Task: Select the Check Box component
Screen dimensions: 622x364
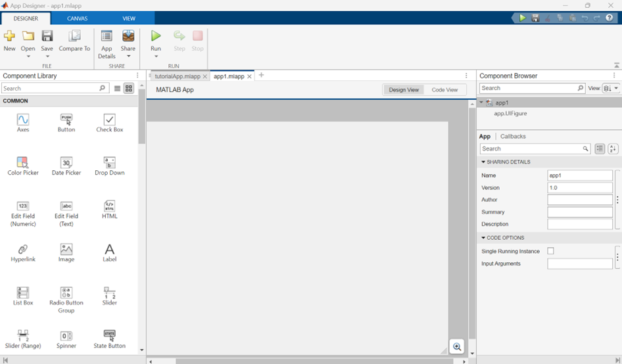Action: coord(110,123)
